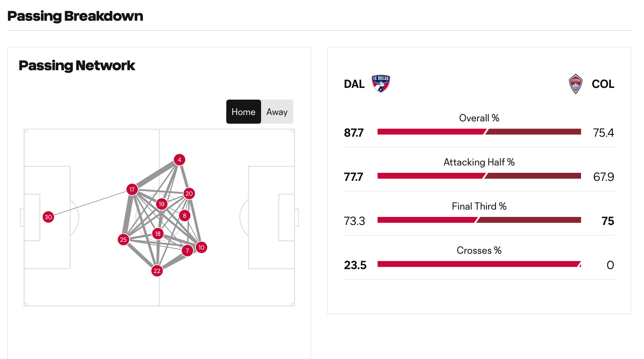Select player node 7 in network
The image size is (644, 359).
(x=187, y=251)
